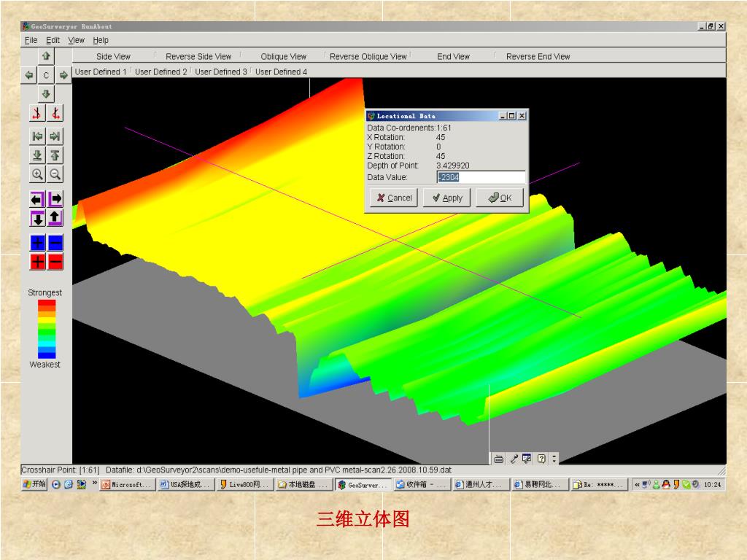
Task: Expand hidden system tray icons chevron
Action: click(637, 485)
